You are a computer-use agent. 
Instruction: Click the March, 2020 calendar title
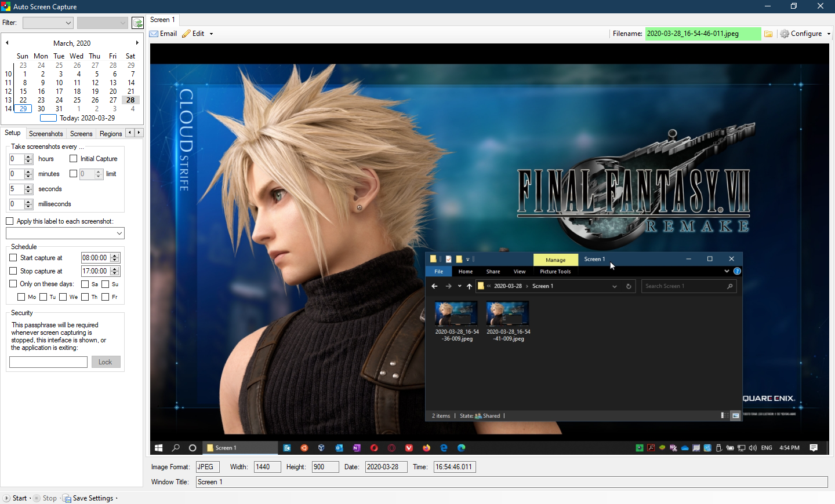coord(72,43)
